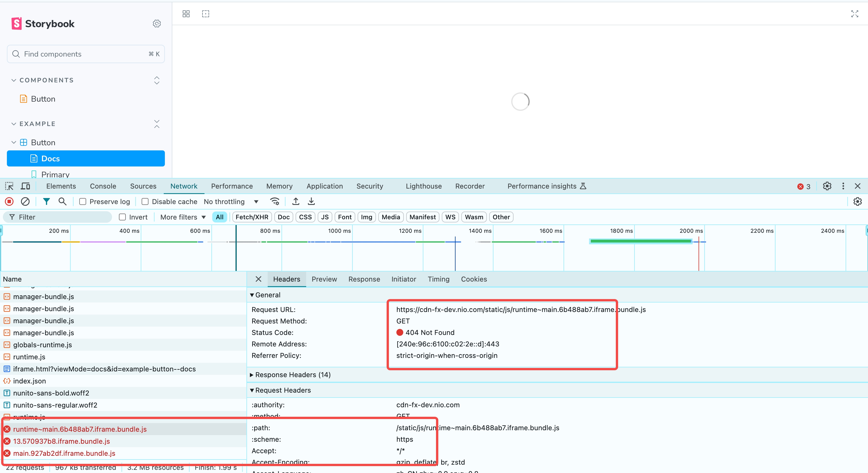Enter Storybook full screen mode icon
Screen dimensions: 868x473
tap(854, 14)
